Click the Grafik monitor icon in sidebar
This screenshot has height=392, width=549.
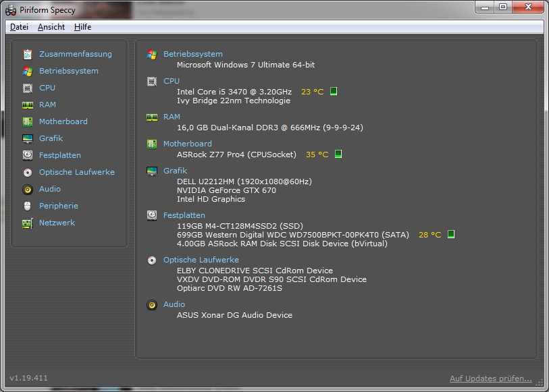coord(28,138)
